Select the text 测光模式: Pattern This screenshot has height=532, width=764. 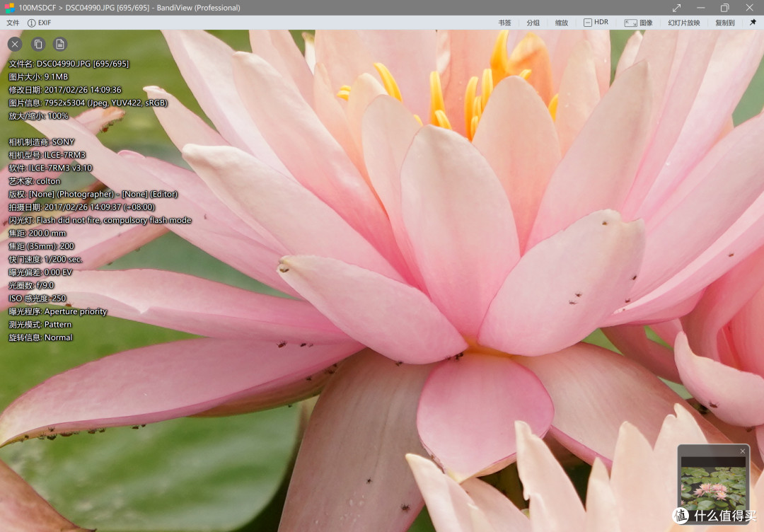[40, 325]
